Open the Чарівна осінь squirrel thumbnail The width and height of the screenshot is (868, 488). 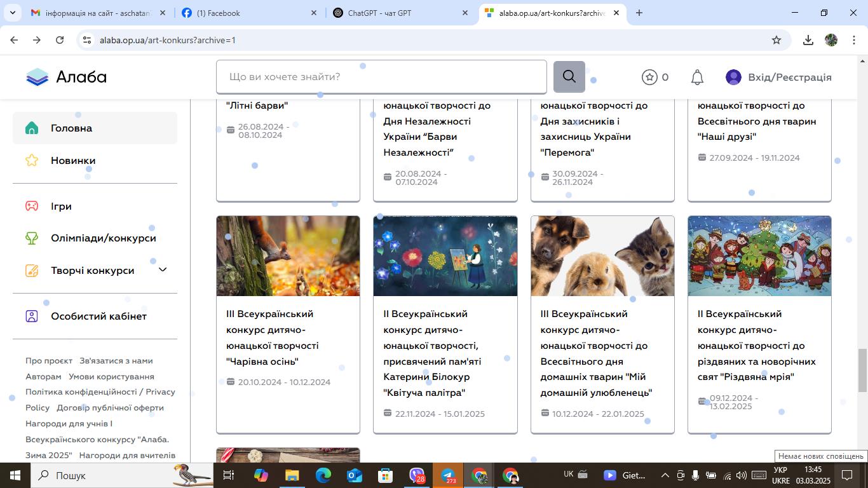tap(288, 256)
